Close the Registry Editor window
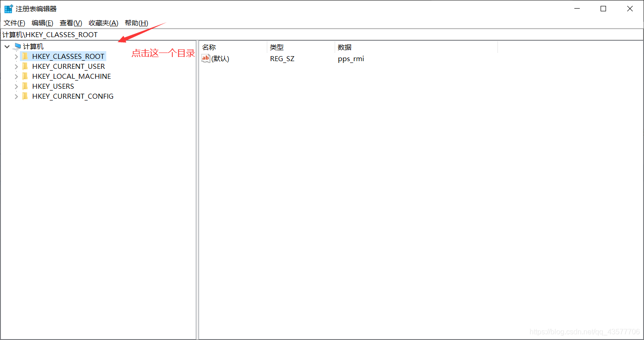Viewport: 644px width, 340px height. tap(630, 9)
